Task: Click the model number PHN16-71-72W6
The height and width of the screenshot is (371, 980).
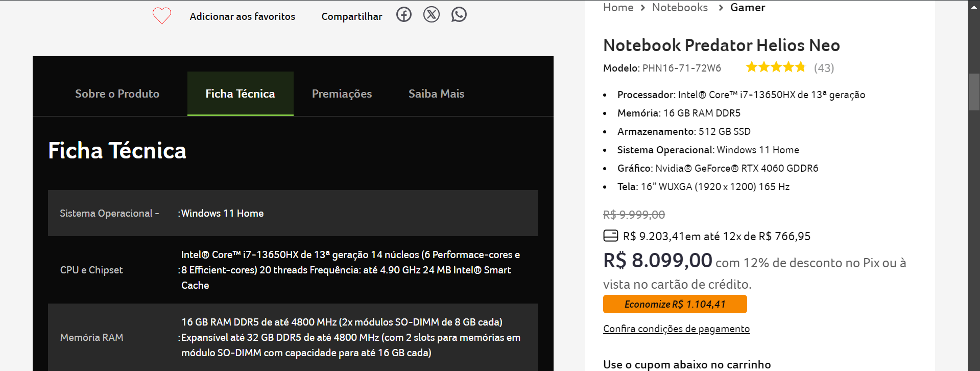Action: click(x=682, y=68)
